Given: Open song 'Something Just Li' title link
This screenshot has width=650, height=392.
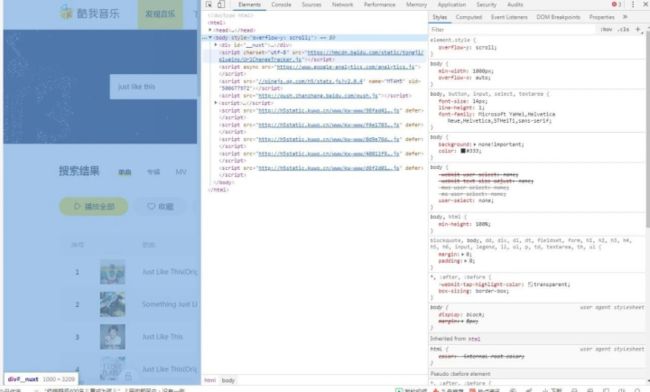Looking at the screenshot, I should [x=170, y=304].
